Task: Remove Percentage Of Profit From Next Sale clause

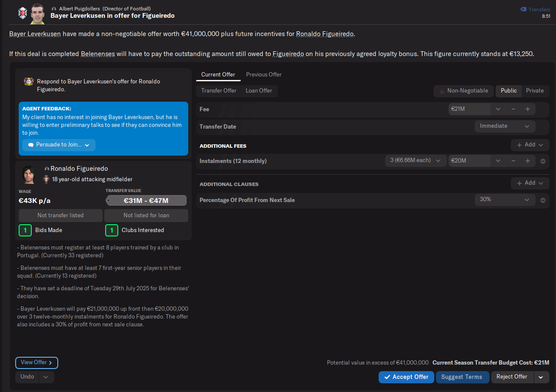Action: [543, 200]
